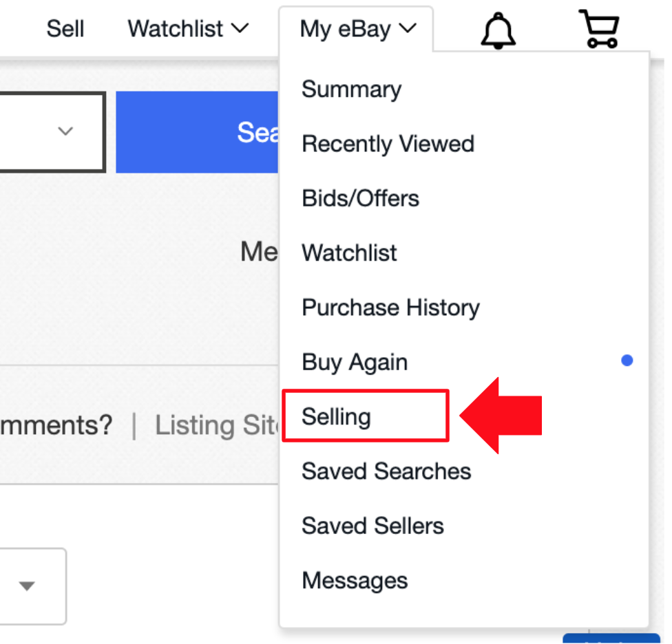Screen dimensions: 672x644
Task: Open the notifications bell icon
Action: point(498,30)
